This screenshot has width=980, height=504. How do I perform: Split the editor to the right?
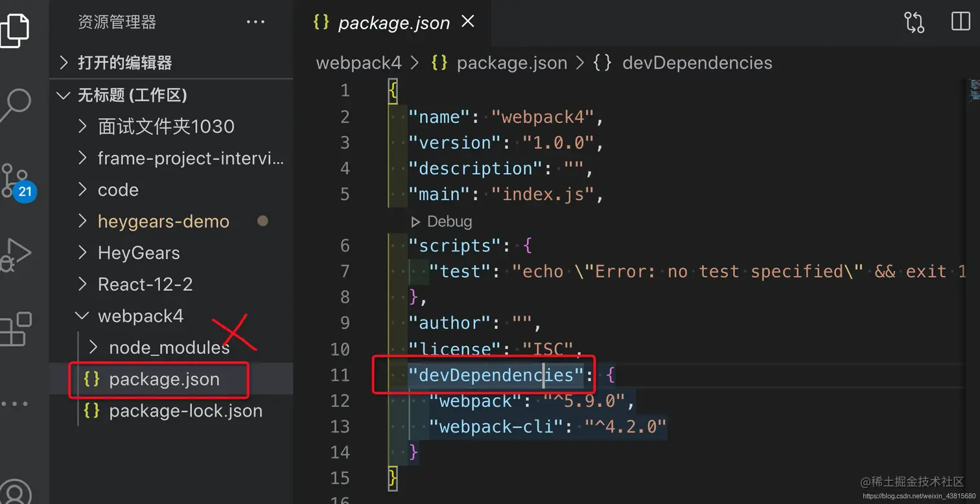(x=961, y=21)
